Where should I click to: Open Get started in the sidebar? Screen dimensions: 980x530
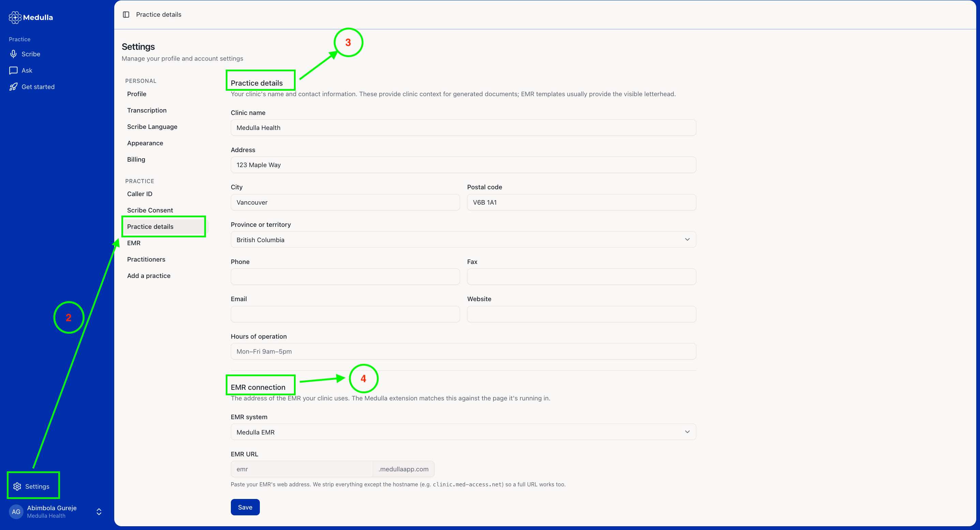coord(38,87)
